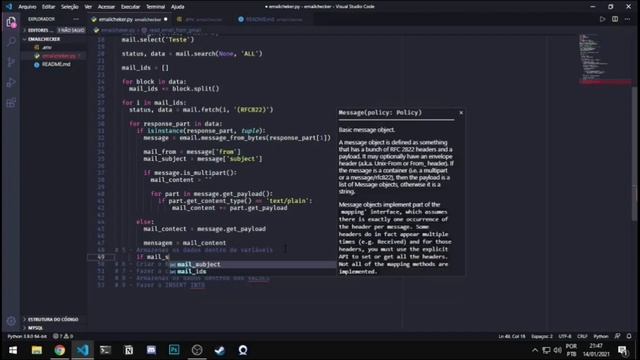Screen dimensions: 640x360
Task: Change the CRLF end-of-line sequence
Action: point(582,336)
